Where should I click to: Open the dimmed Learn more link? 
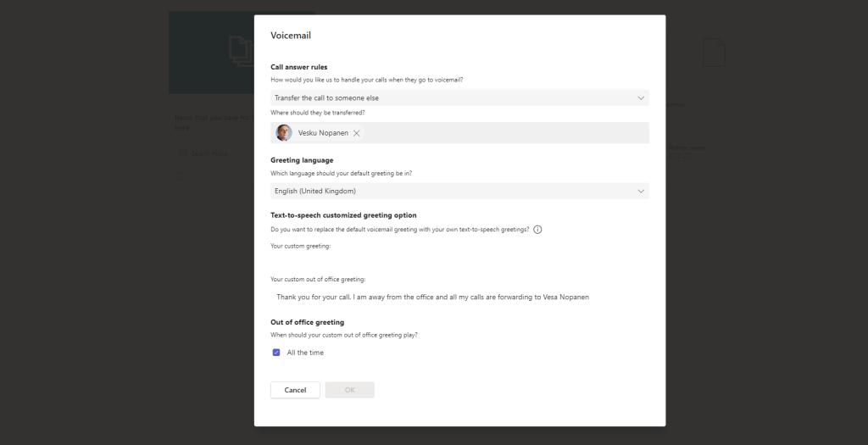[x=209, y=153]
